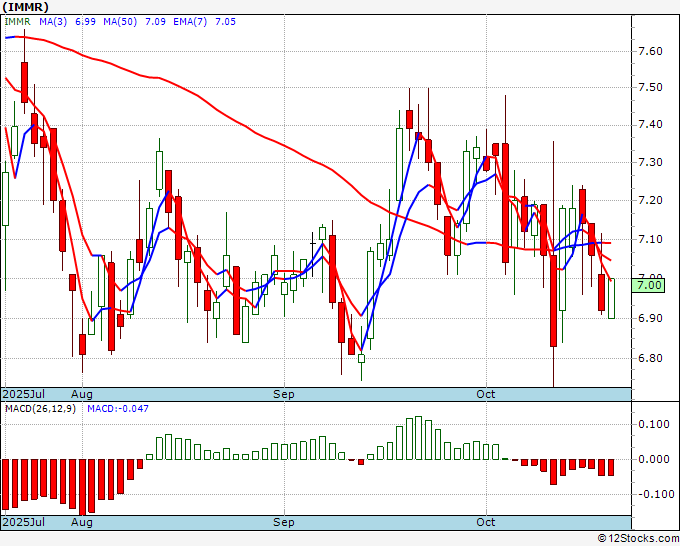Click the 0.000 MACD axis label
This screenshot has height=546, width=680.
(654, 459)
